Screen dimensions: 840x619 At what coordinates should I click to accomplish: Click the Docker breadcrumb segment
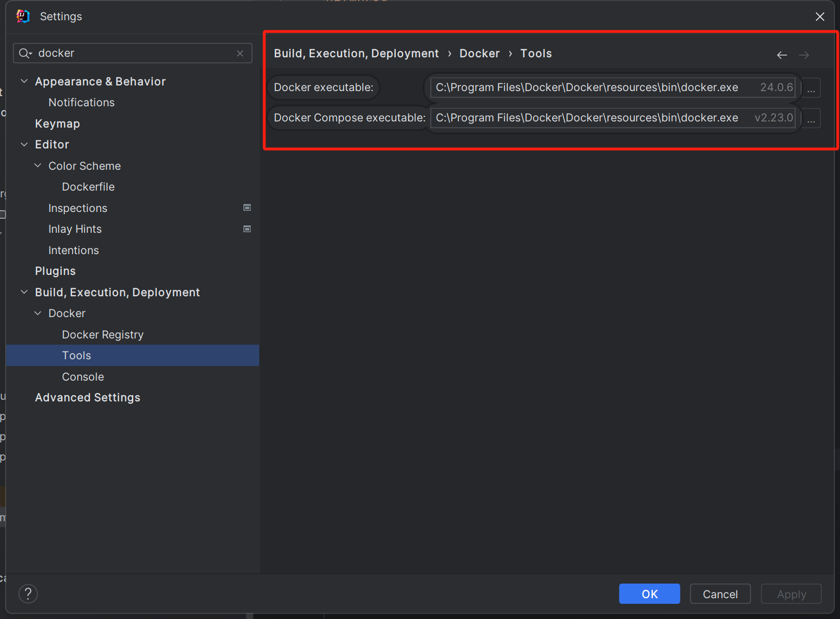[x=480, y=53]
